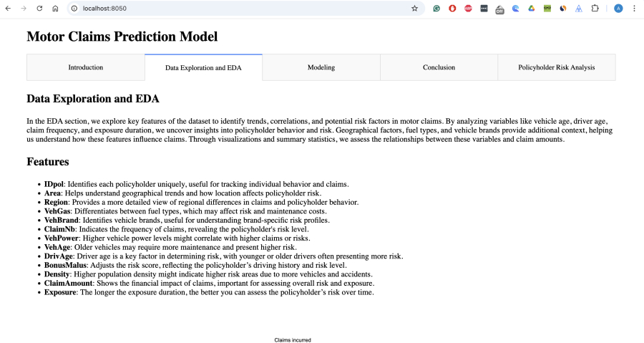Switch to the Introduction tab

(x=86, y=67)
